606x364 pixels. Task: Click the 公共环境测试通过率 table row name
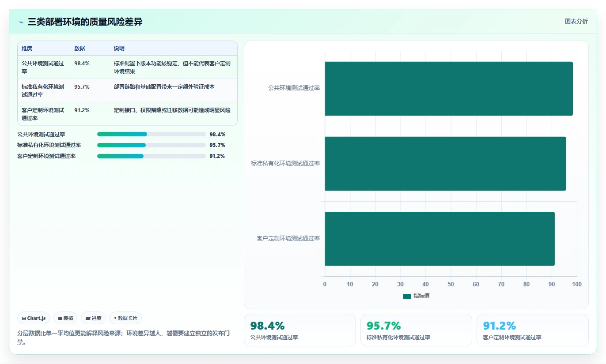pos(43,68)
